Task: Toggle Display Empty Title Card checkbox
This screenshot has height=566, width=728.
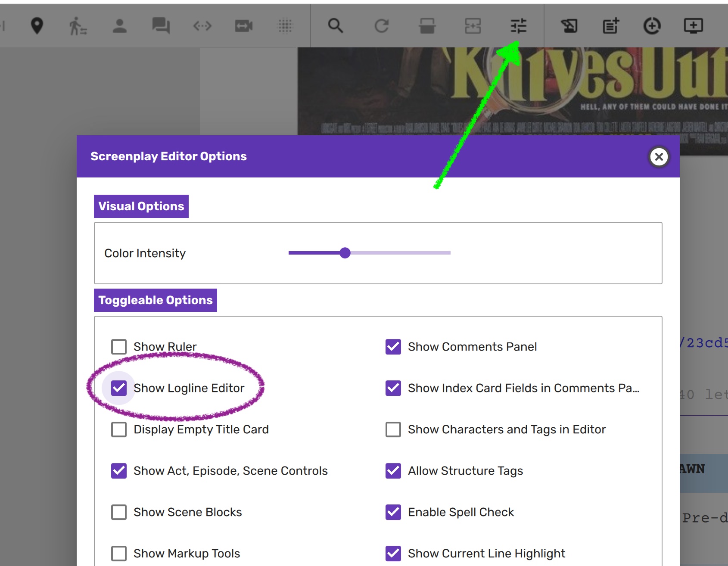Action: [119, 429]
